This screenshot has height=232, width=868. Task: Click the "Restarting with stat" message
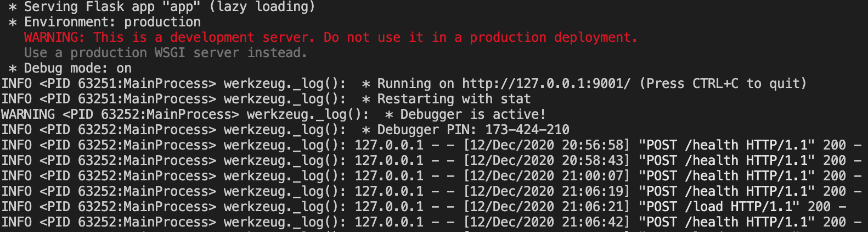click(x=454, y=99)
